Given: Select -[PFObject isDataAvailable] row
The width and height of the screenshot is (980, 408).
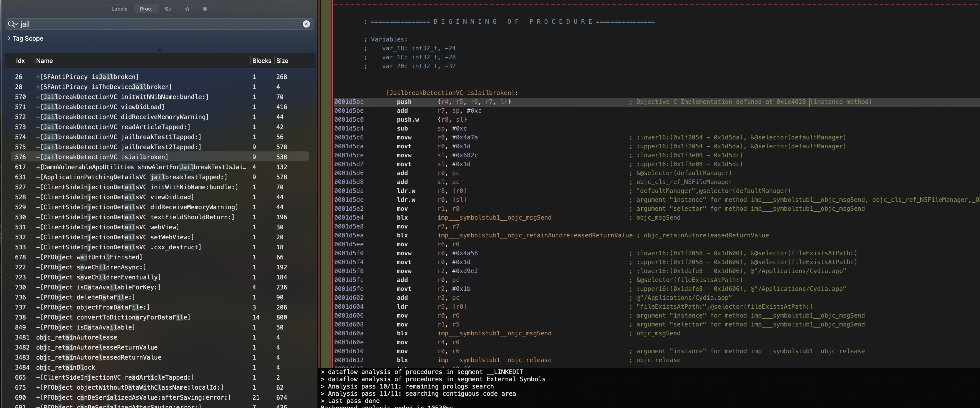Looking at the screenshot, I should (160, 327).
